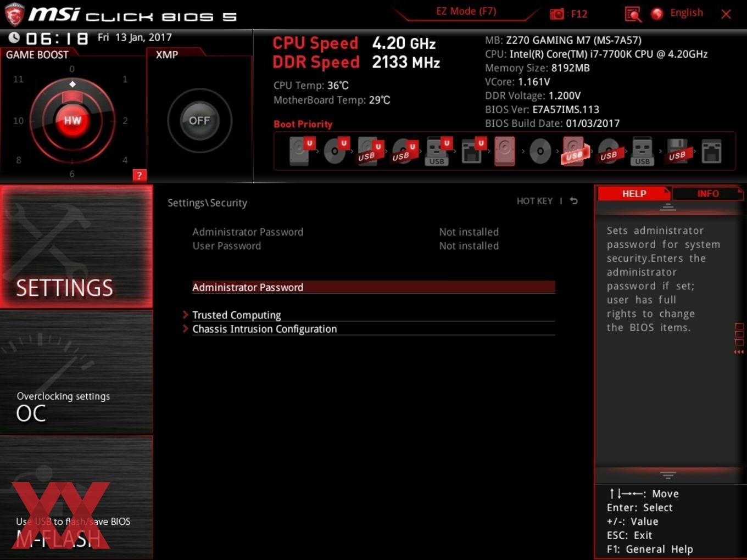Viewport: 747px width, 560px height.
Task: Go back using the return arrow icon
Action: coord(573,201)
